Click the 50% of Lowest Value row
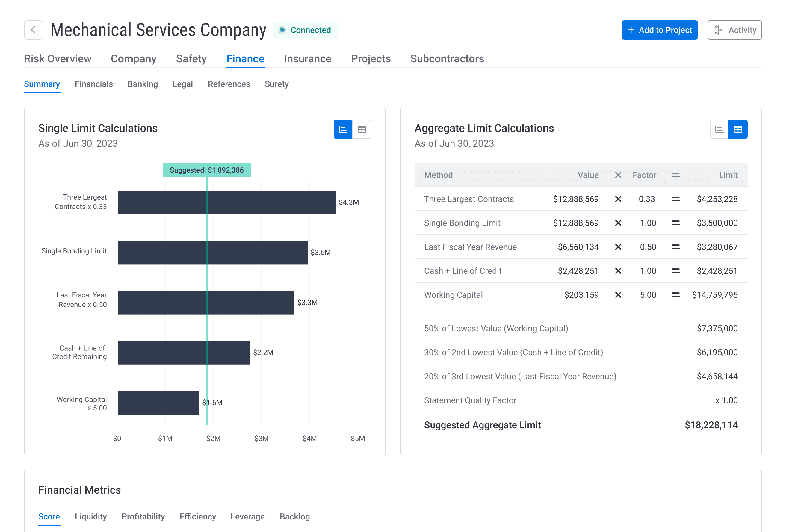The image size is (786, 532). [581, 328]
